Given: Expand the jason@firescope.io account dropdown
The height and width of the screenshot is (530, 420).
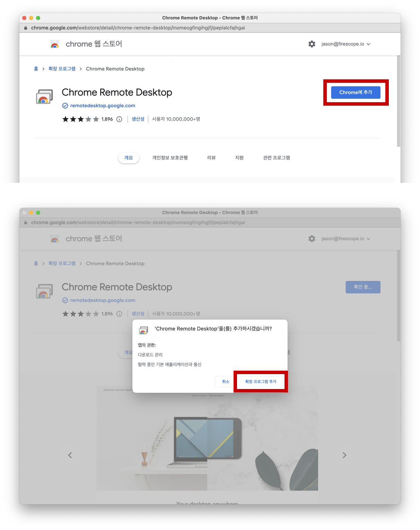Looking at the screenshot, I should click(x=346, y=44).
